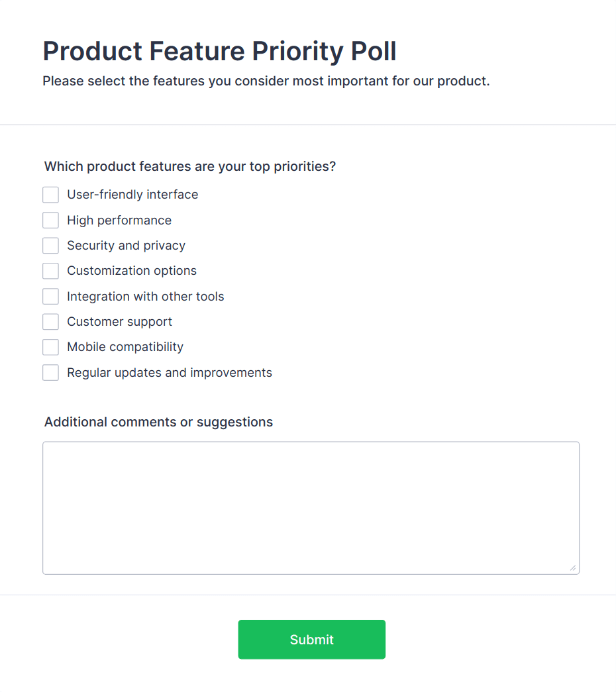Click the "Security and privacy" label text
Screen dimensions: 616x692
click(126, 246)
